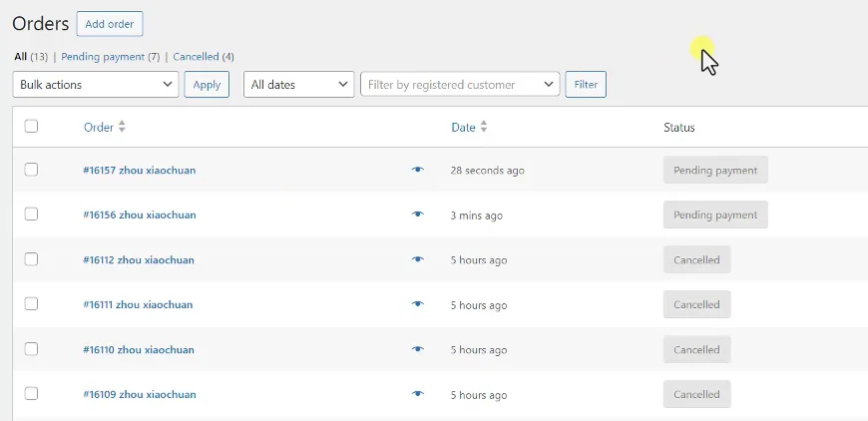Open order #16110 zhou xiaochuan
Viewport: 868px width, 421px height.
coord(139,349)
